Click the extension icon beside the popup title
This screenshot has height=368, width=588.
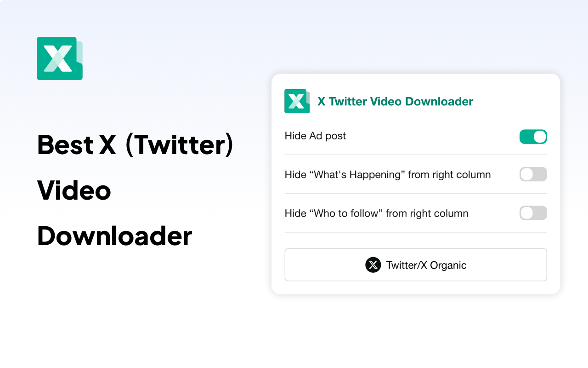(x=297, y=101)
